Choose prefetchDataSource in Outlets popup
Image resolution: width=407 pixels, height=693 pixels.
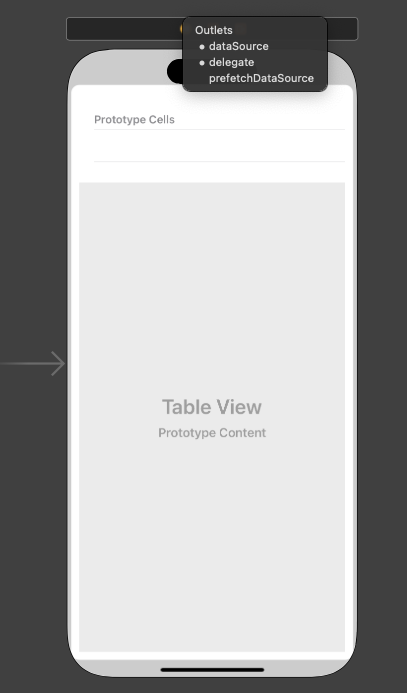coord(261,78)
